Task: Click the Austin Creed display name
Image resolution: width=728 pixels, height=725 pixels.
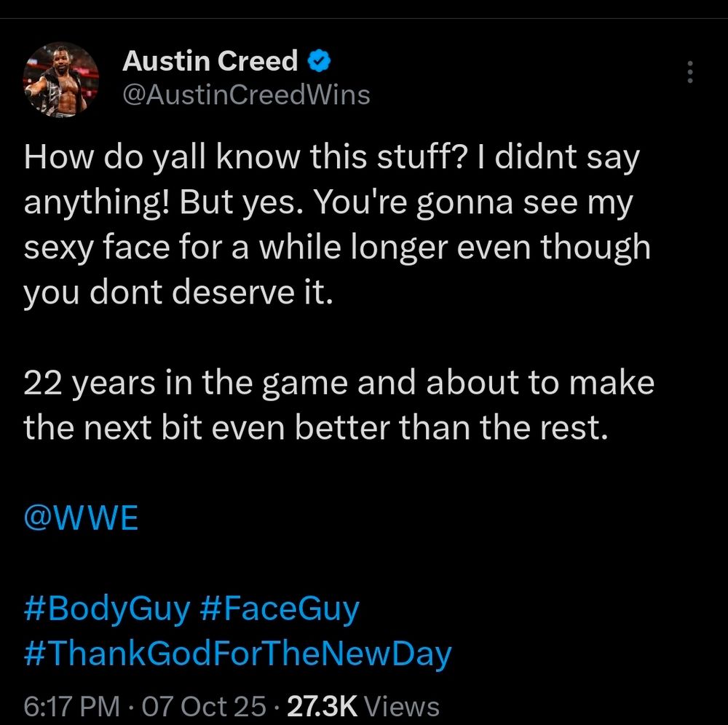Action: tap(210, 61)
